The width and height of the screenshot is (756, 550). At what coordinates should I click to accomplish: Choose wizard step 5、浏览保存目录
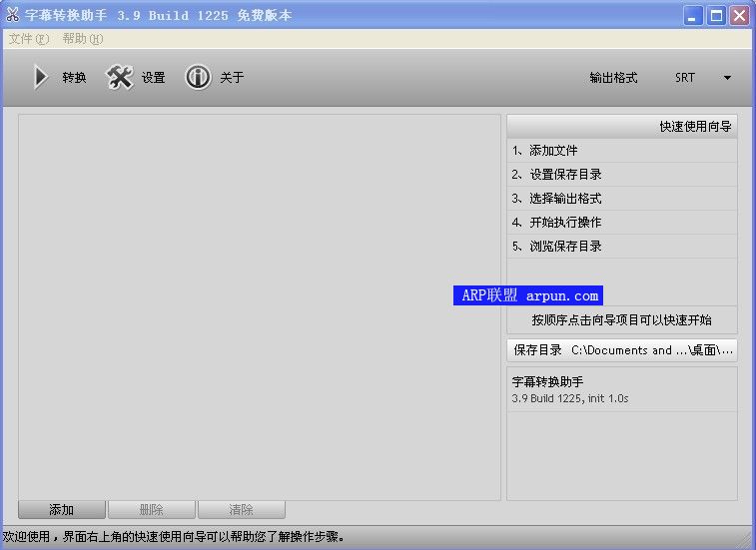click(x=622, y=247)
